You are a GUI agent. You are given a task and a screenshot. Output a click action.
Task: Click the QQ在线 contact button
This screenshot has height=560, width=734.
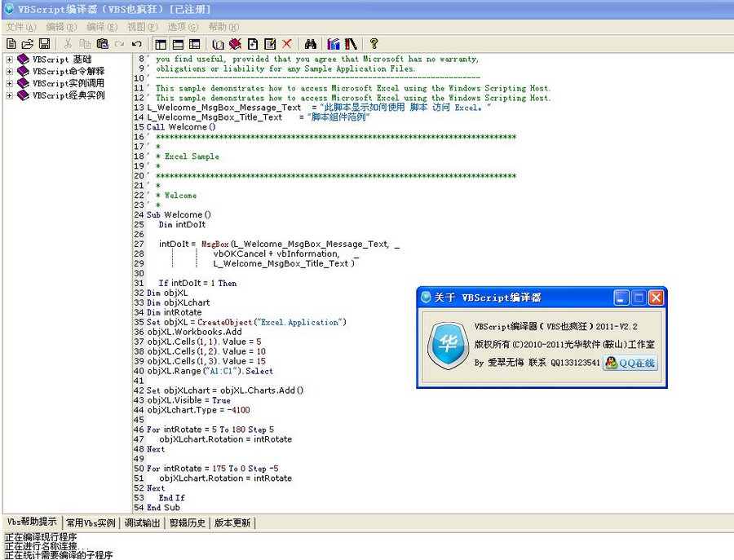click(x=630, y=363)
